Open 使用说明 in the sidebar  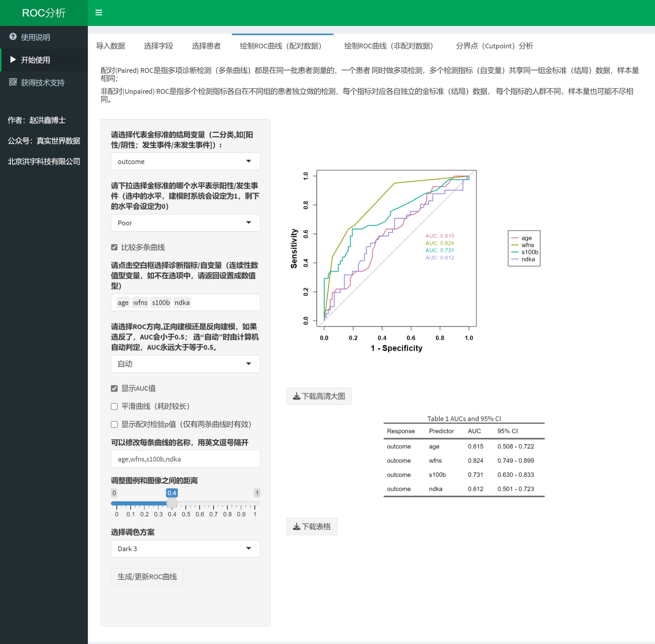(44, 37)
